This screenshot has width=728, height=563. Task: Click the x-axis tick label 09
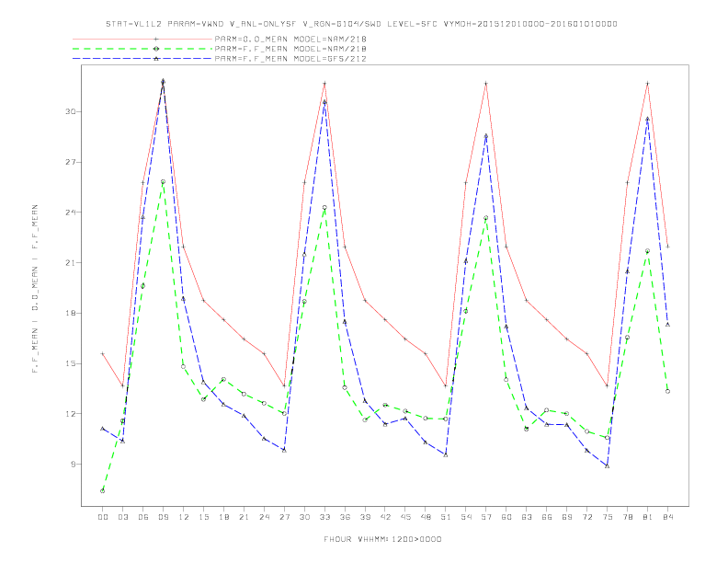coord(163,517)
